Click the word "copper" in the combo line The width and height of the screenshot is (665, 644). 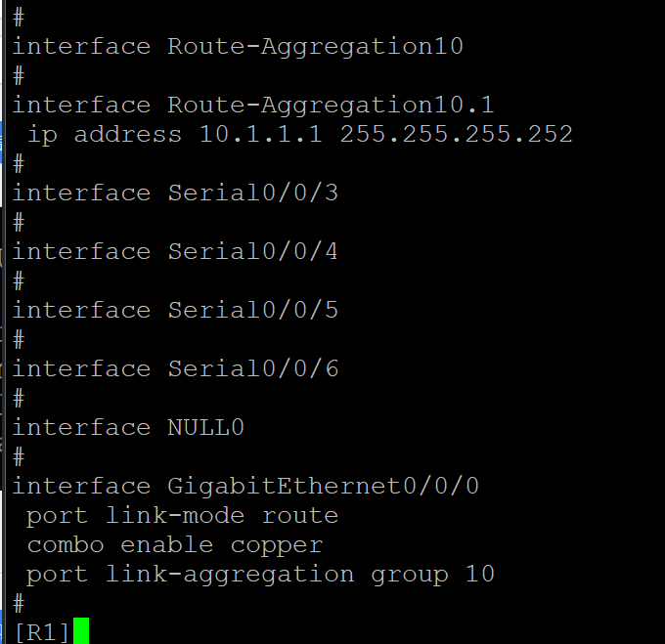(x=276, y=544)
